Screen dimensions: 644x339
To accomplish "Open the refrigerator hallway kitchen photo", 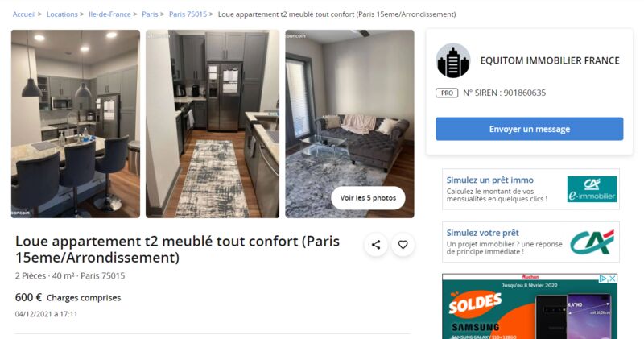I will coord(213,124).
